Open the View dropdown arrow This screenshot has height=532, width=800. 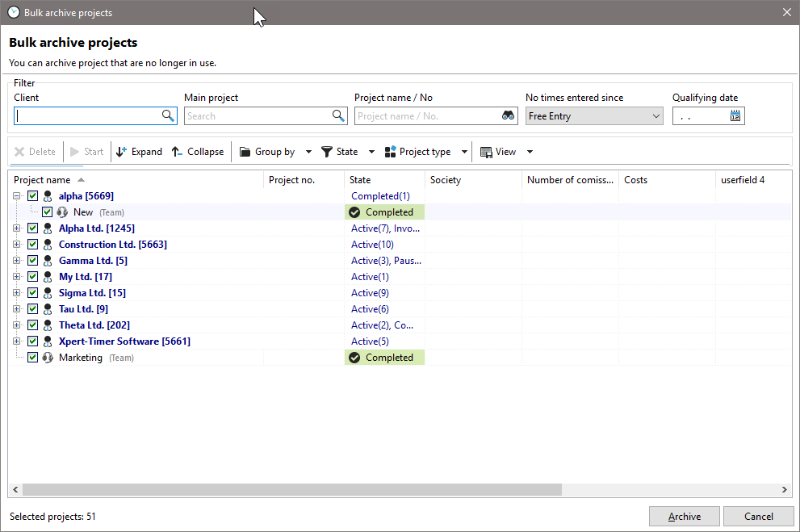point(530,152)
